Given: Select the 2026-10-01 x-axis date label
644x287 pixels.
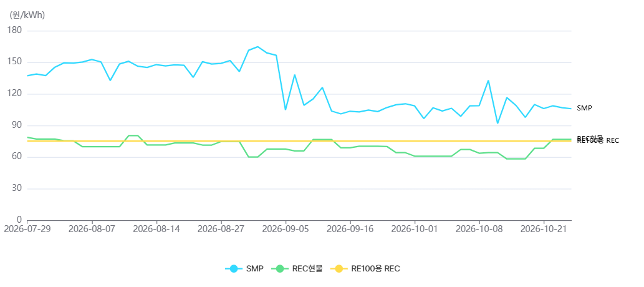Looking at the screenshot, I should [415, 228].
